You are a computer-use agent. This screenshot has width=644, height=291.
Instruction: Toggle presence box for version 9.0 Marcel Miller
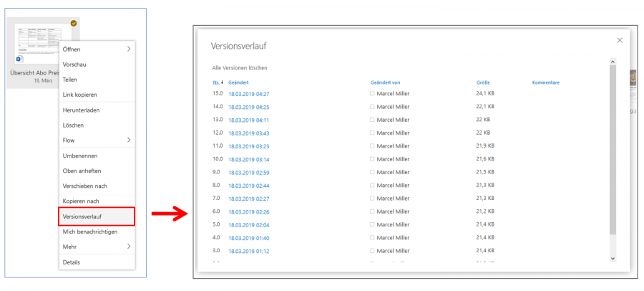372,172
